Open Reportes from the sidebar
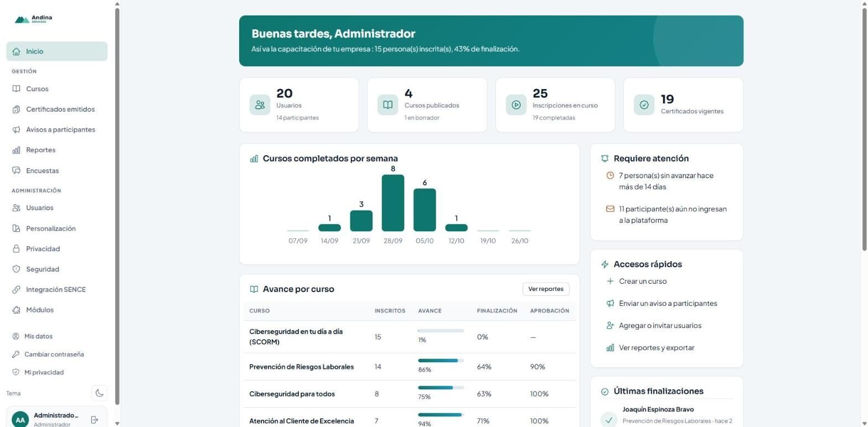The height and width of the screenshot is (427, 868). click(57, 150)
